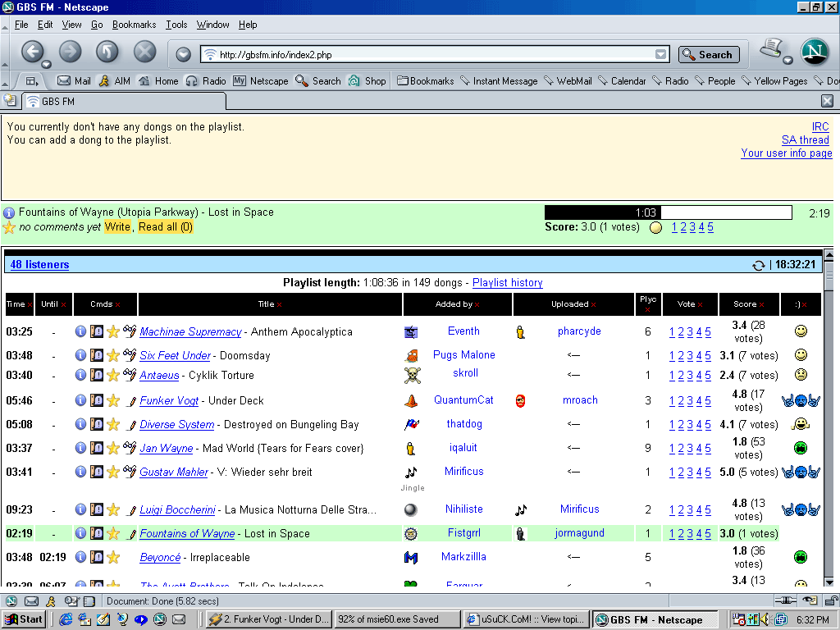Click the pencil edit icon in Funker Vogt row

[x=130, y=400]
